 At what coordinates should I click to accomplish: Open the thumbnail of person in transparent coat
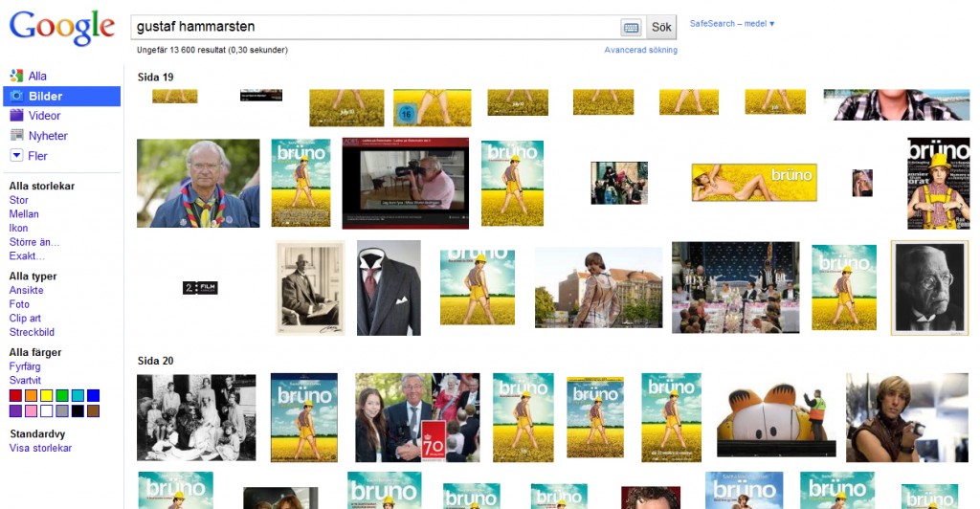[599, 287]
